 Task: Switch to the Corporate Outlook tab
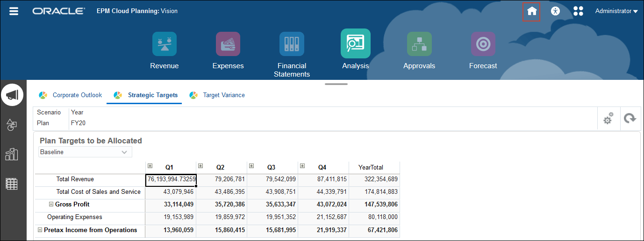click(x=71, y=95)
